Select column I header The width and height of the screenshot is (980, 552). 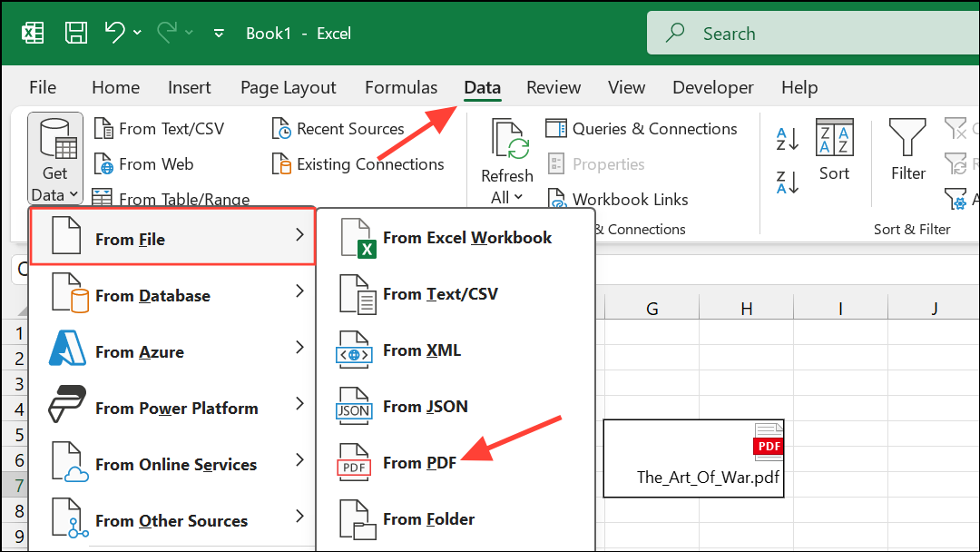coord(840,308)
